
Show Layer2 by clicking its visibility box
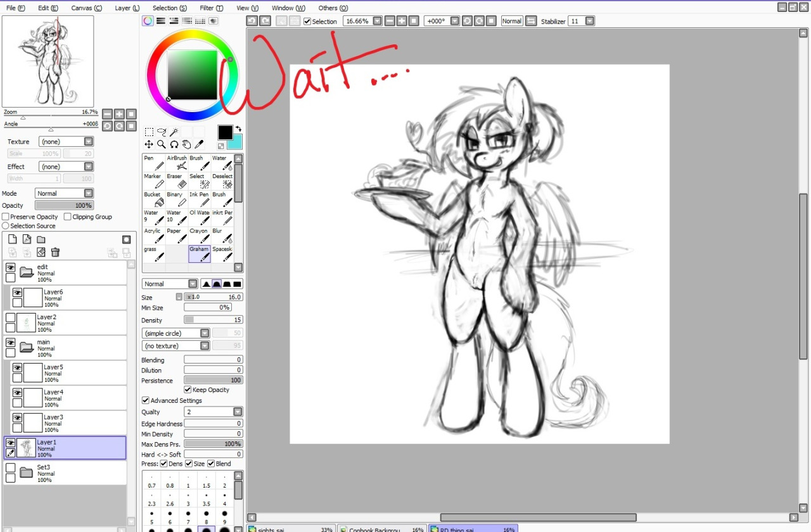(10, 318)
